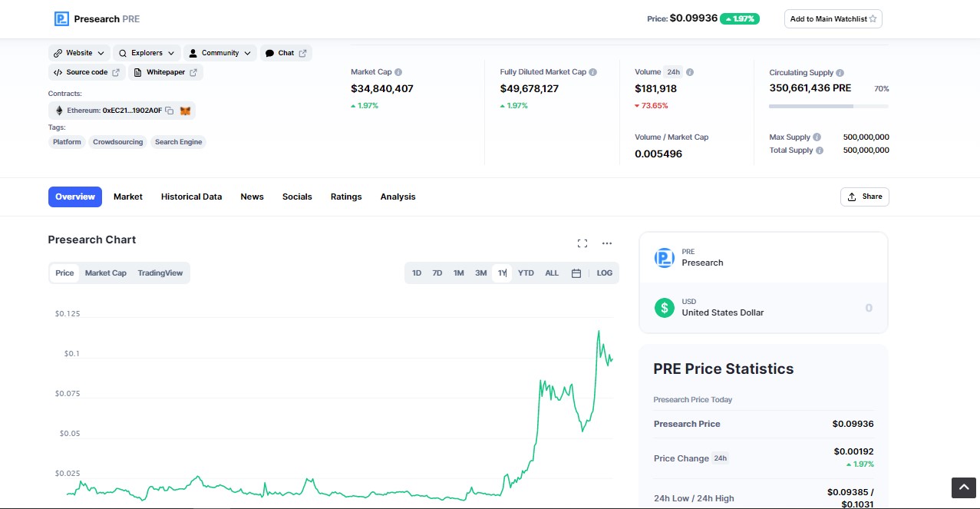
Task: Select 1M chart range
Action: 458,273
